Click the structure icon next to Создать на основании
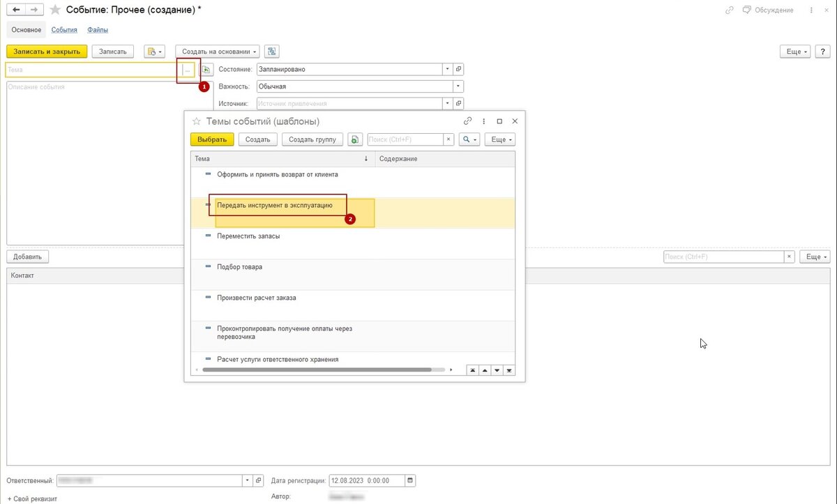837x504 pixels. [x=272, y=52]
